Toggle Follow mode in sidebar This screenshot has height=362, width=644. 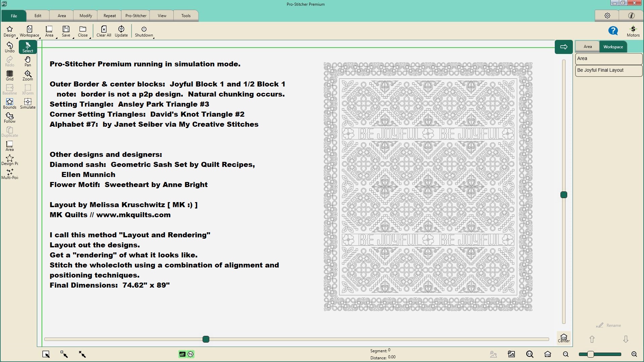point(10,118)
